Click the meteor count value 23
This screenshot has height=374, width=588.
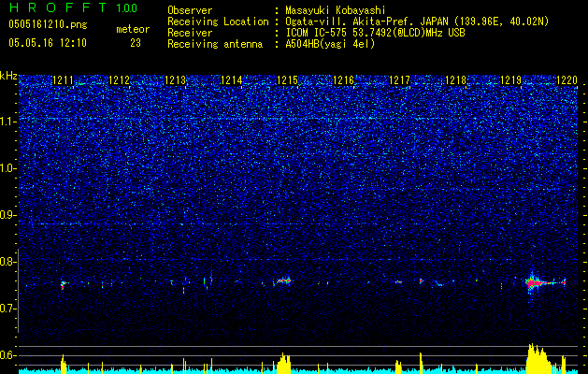click(136, 43)
